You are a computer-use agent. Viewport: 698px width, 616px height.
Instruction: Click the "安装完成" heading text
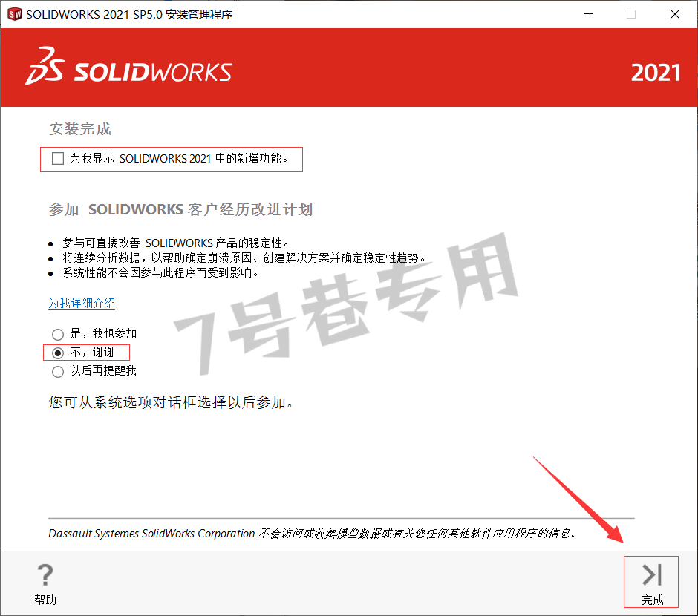79,129
